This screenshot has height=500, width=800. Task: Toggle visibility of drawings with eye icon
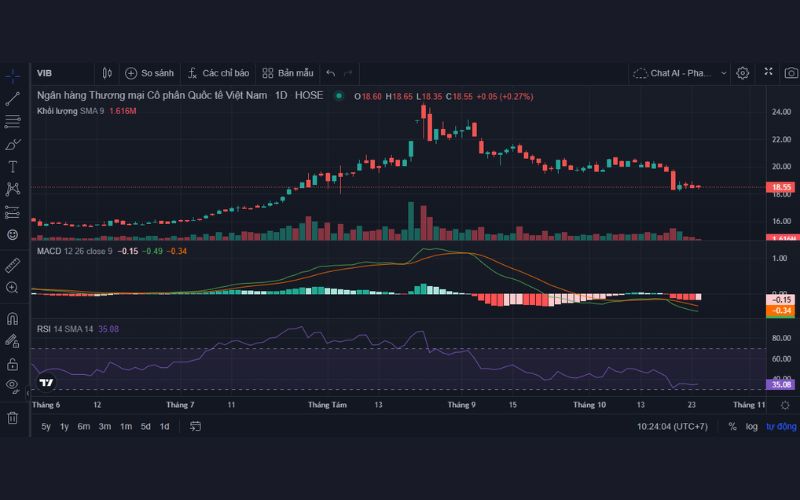point(13,385)
